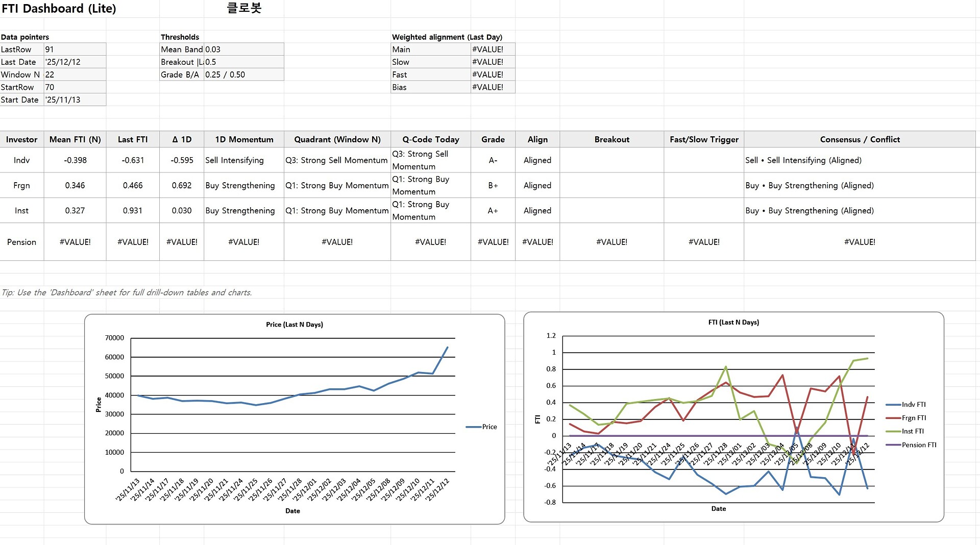Select the 'Indv' investor row label
The width and height of the screenshot is (980, 545).
click(22, 160)
